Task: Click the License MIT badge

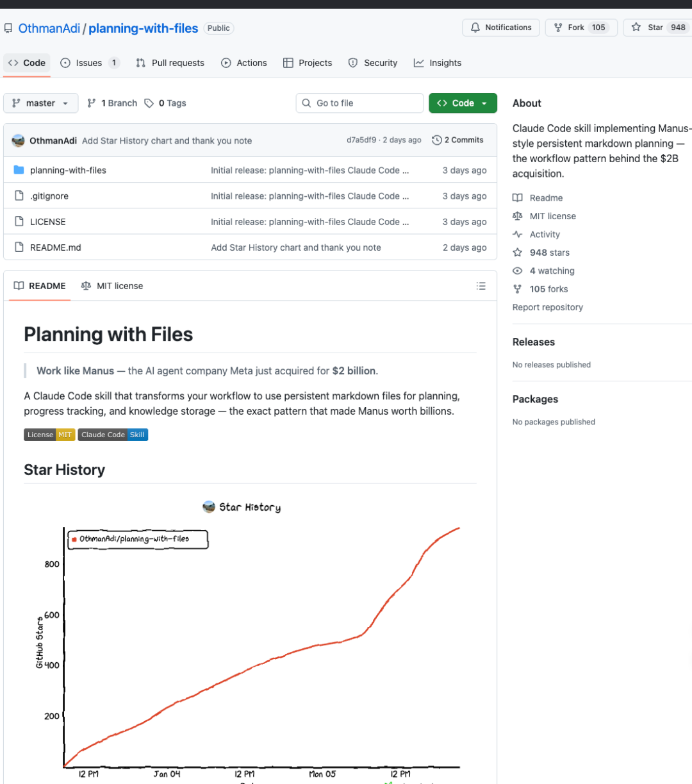Action: [49, 435]
